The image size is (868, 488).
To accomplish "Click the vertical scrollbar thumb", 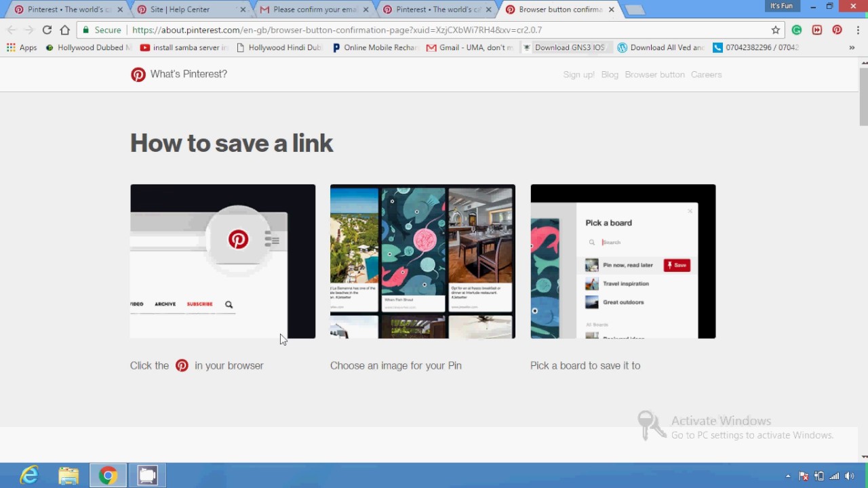I will [x=863, y=96].
